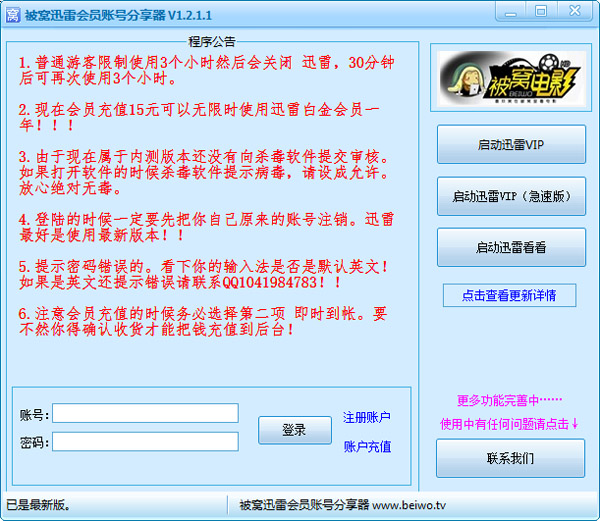The image size is (600, 521).
Task: Open the 账户充值 link
Action: (367, 446)
